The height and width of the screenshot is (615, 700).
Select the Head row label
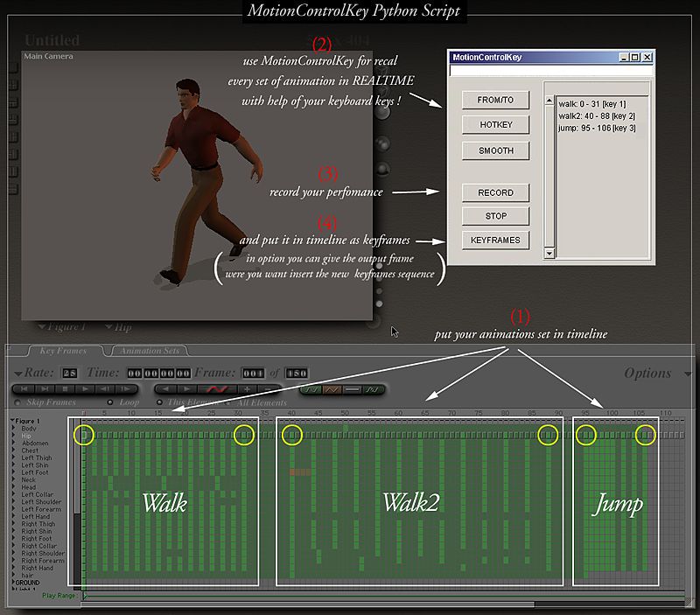coord(29,487)
